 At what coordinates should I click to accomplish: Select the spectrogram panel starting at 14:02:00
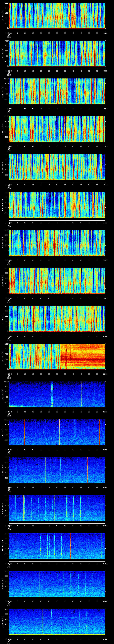click(x=57, y=53)
